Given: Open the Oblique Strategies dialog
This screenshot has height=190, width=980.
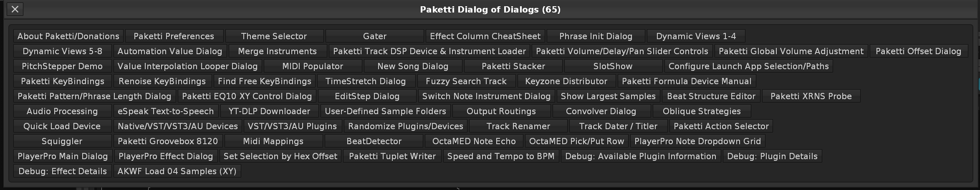Looking at the screenshot, I should tap(702, 111).
